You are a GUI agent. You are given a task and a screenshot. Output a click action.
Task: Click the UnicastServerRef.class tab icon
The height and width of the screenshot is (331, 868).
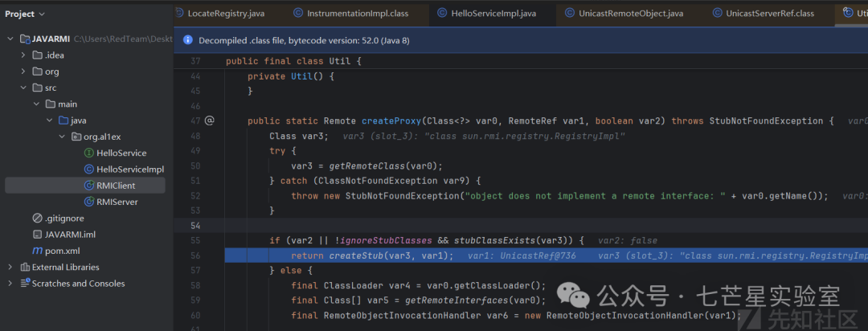click(x=718, y=14)
